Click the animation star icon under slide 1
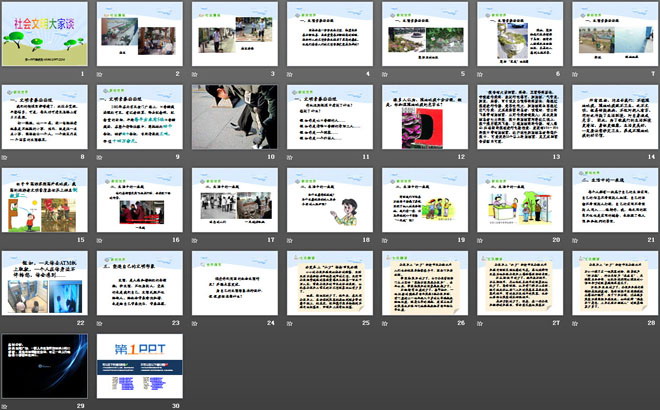660x410 pixels. pos(5,74)
